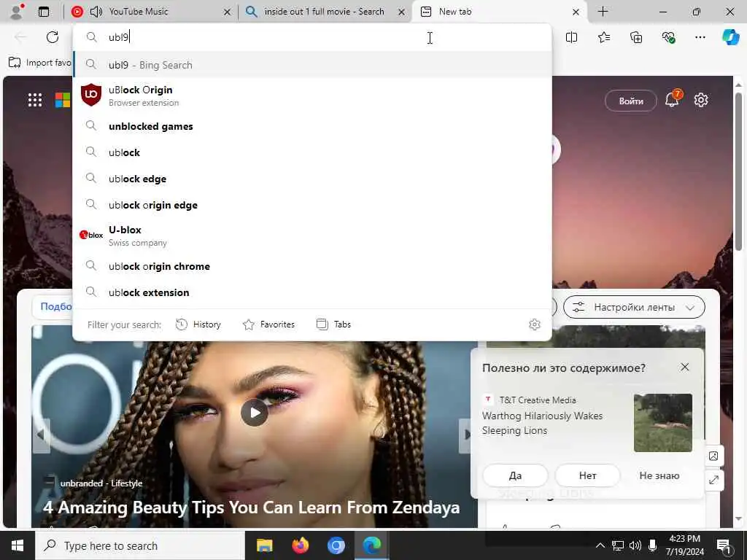The height and width of the screenshot is (560, 747).
Task: Open the browser profile icon
Action: coord(17,12)
